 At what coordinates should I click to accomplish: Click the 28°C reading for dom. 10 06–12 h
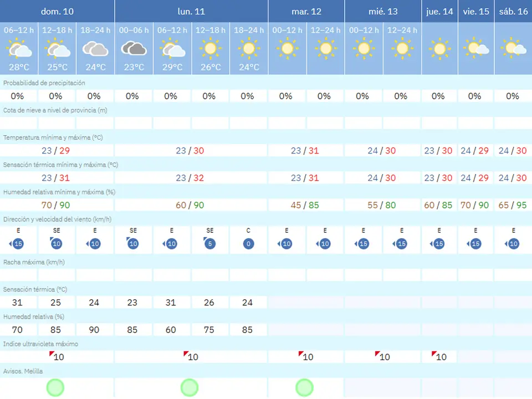click(x=19, y=67)
